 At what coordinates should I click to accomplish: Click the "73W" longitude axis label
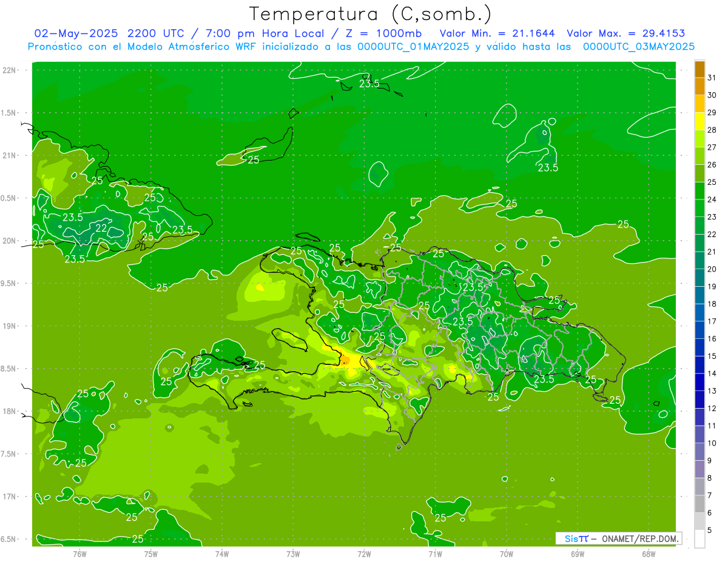(293, 554)
